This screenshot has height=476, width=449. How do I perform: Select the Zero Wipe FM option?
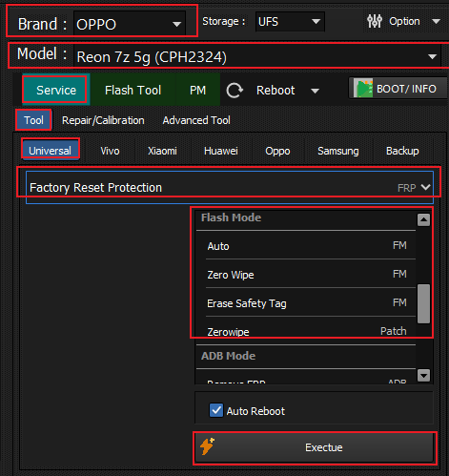point(307,275)
